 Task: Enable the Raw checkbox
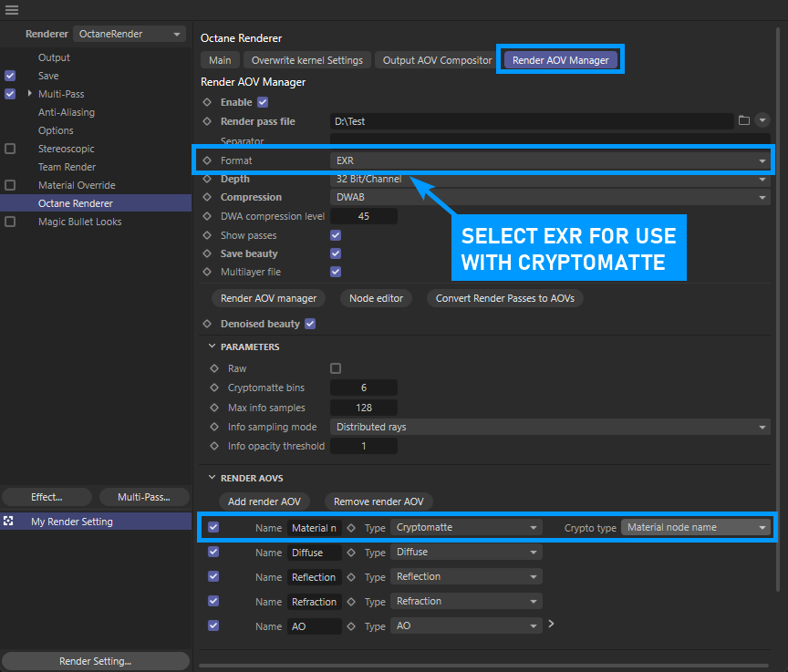[336, 368]
